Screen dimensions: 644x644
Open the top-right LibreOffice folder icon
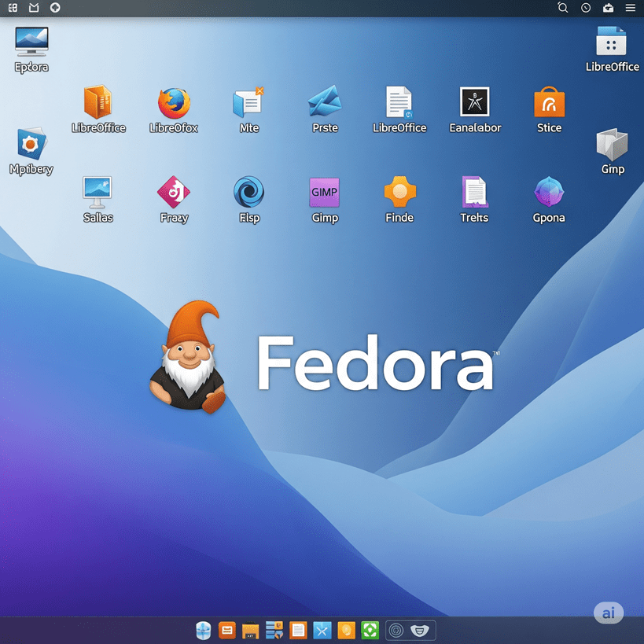611,41
